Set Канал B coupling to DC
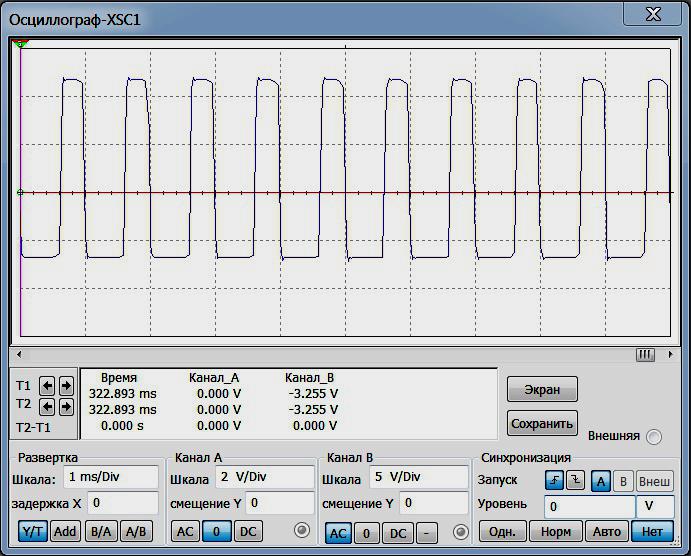The height and width of the screenshot is (556, 691). (x=398, y=534)
